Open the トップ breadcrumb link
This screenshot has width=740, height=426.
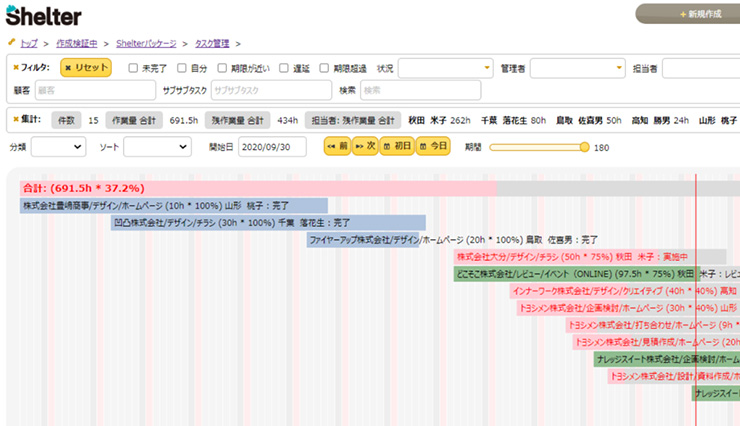coord(29,43)
